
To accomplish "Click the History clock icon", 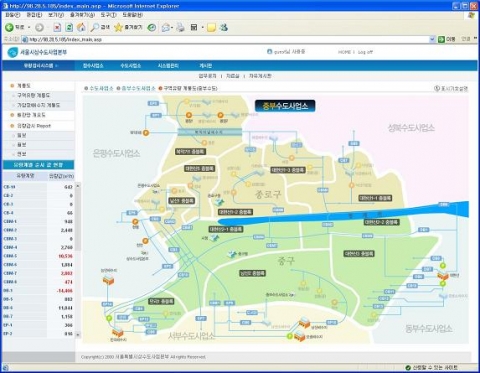I will click(152, 28).
